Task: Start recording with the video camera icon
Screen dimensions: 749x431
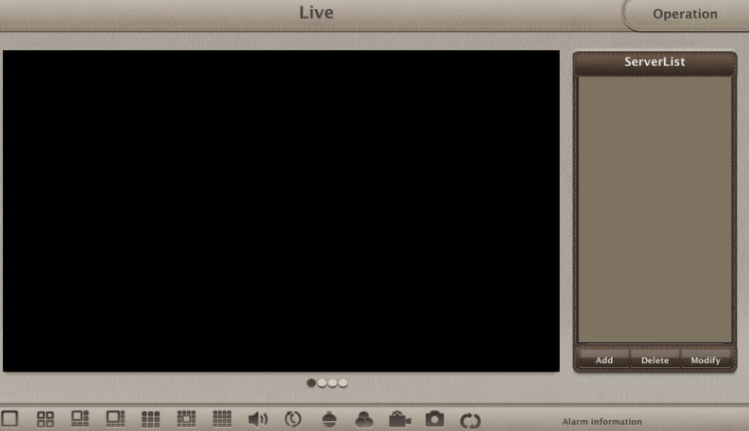Action: point(400,420)
